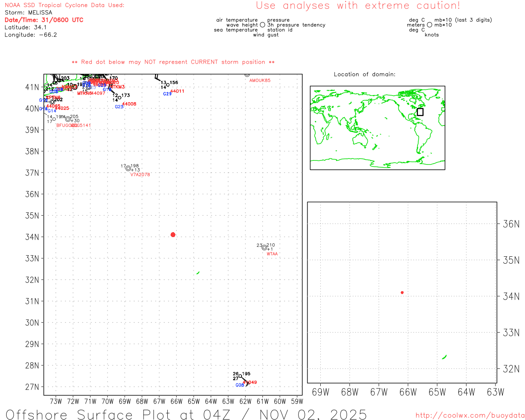Select the V7A2078 ship station marker

(128, 169)
